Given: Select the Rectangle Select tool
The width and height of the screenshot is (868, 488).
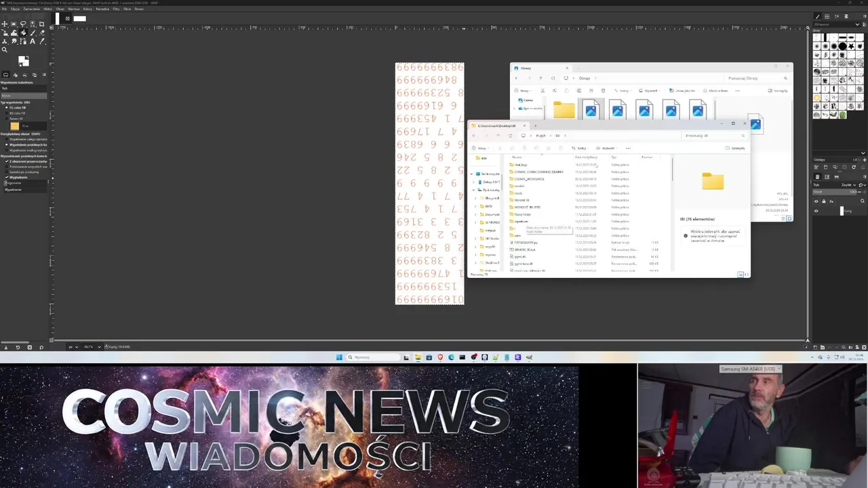Looking at the screenshot, I should pyautogui.click(x=14, y=24).
